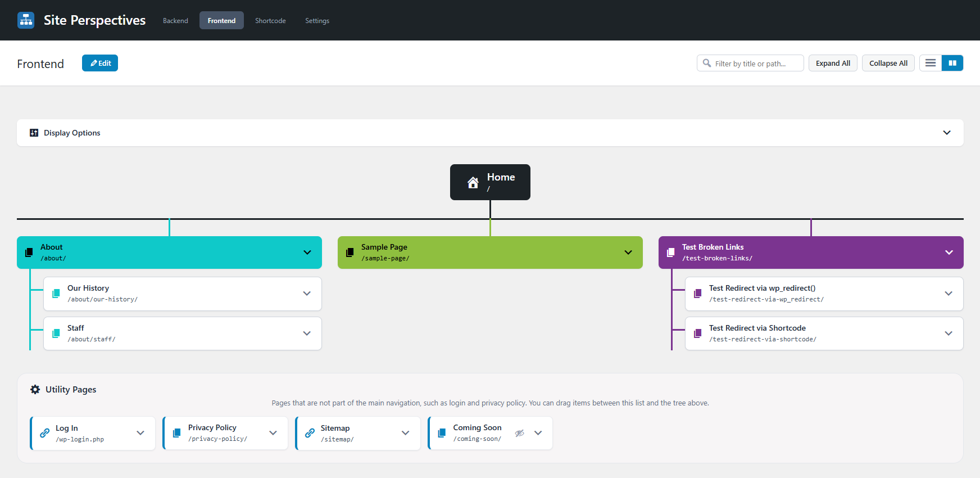This screenshot has width=980, height=478.
Task: Focus the Filter by title or path field
Action: click(750, 63)
